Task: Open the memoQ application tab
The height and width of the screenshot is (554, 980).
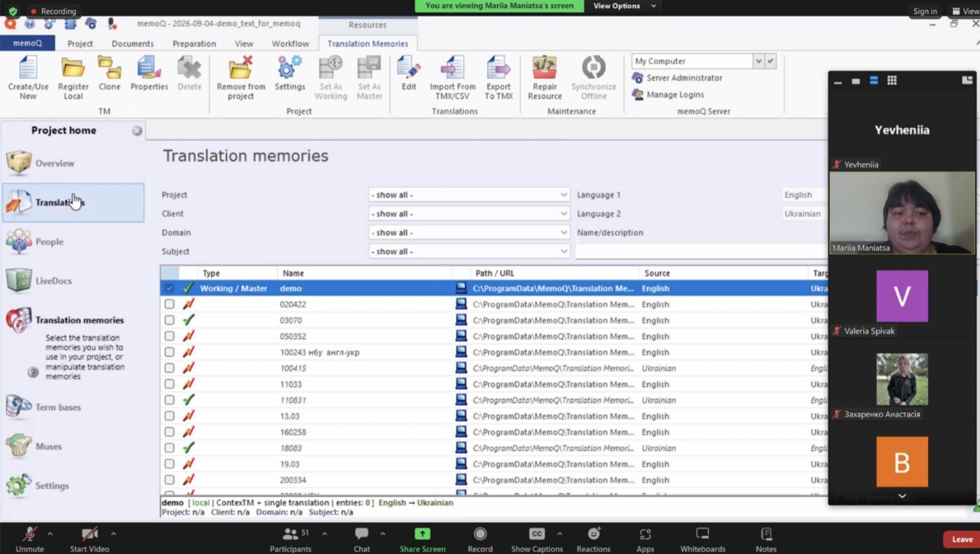Action: pyautogui.click(x=28, y=43)
